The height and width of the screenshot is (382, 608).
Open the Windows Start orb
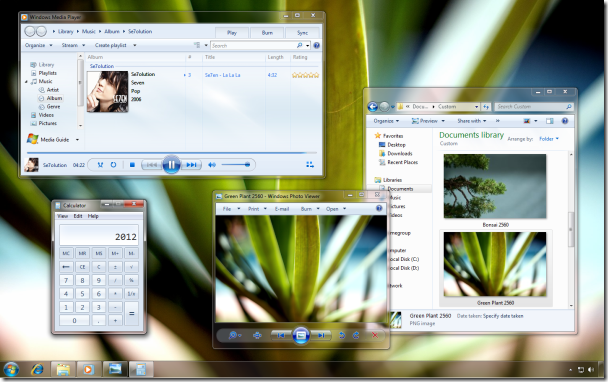(x=11, y=370)
